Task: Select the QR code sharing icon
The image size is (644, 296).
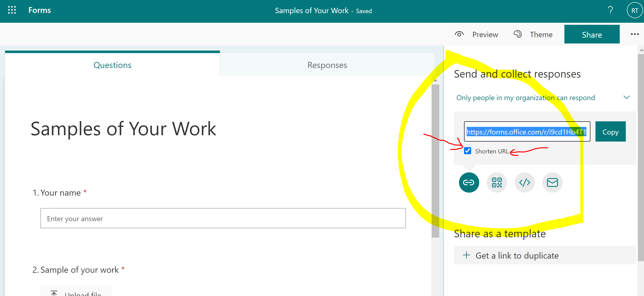Action: 497,183
